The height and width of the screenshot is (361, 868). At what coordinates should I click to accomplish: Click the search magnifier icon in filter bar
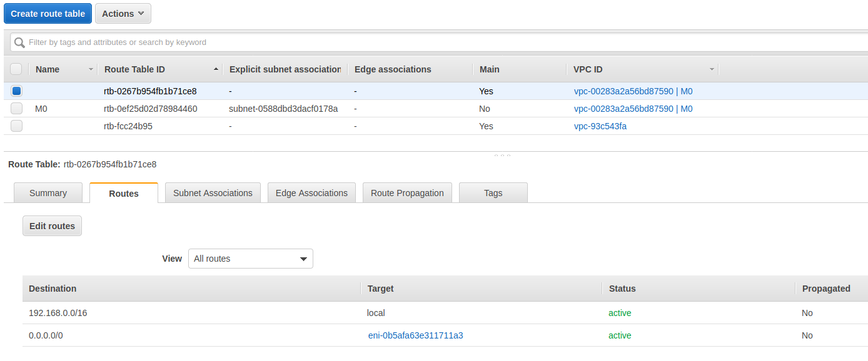pyautogui.click(x=20, y=42)
